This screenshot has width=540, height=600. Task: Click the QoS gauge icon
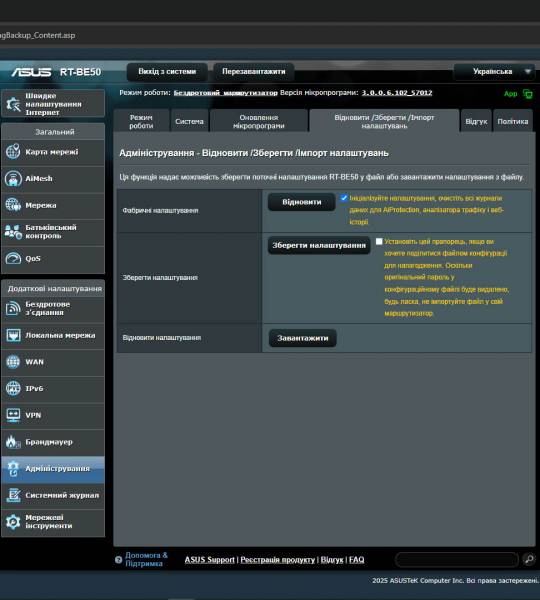[x=13, y=258]
